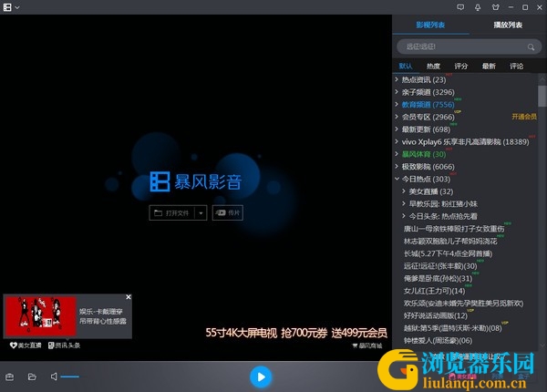
Task: Open the skin (shirt) icon
Action: coord(495,7)
